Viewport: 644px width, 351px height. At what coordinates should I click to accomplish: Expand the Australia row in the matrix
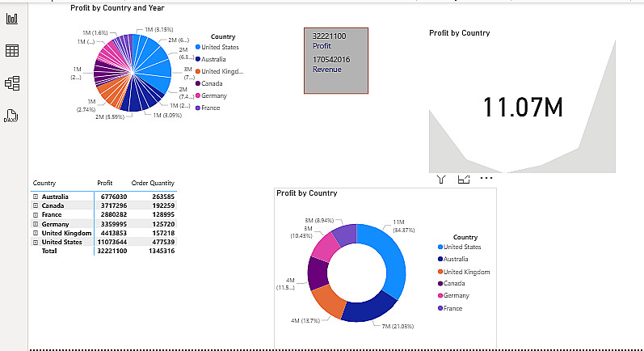(x=36, y=197)
